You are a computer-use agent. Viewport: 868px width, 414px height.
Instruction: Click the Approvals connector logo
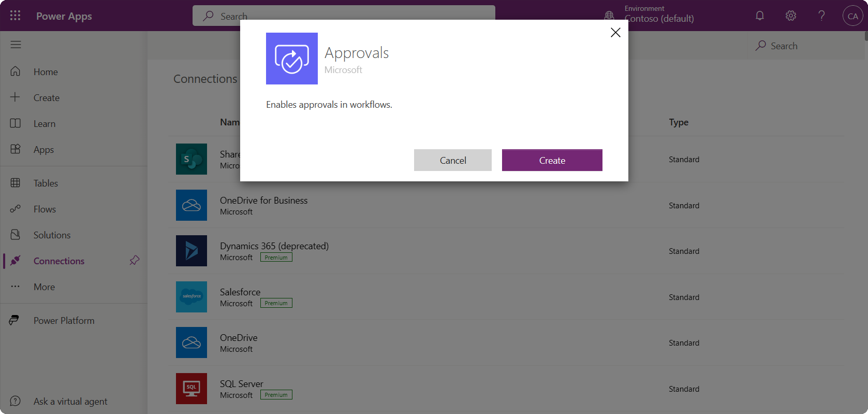(292, 59)
